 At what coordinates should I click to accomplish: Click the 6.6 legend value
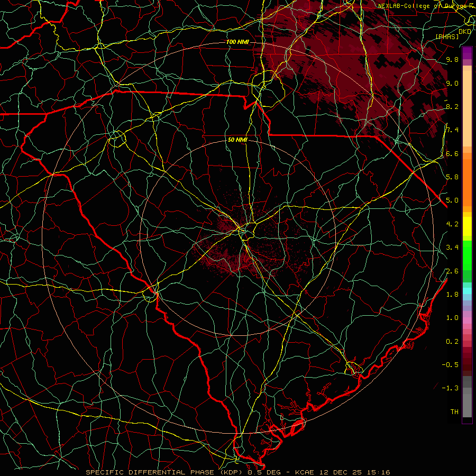(x=452, y=154)
